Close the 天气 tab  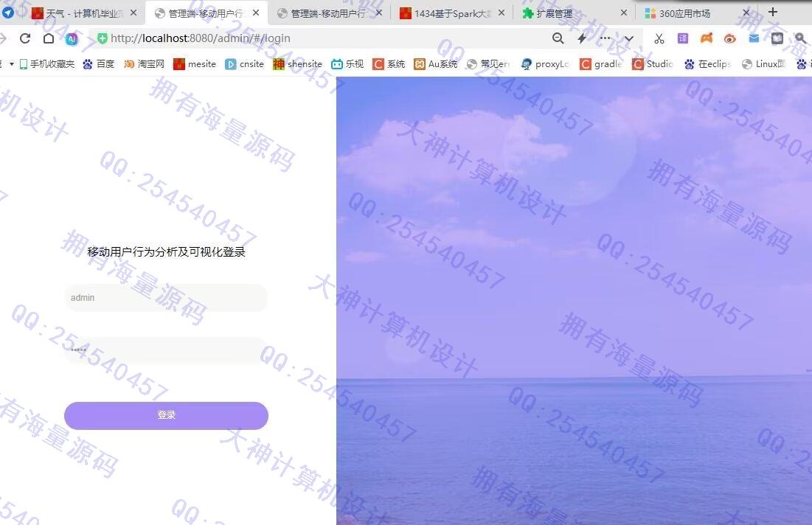tap(133, 13)
